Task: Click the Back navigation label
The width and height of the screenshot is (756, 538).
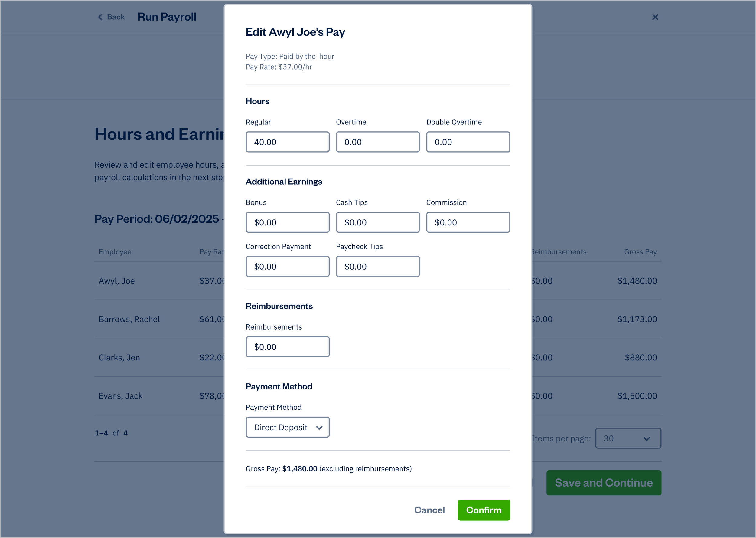Action: coord(115,17)
